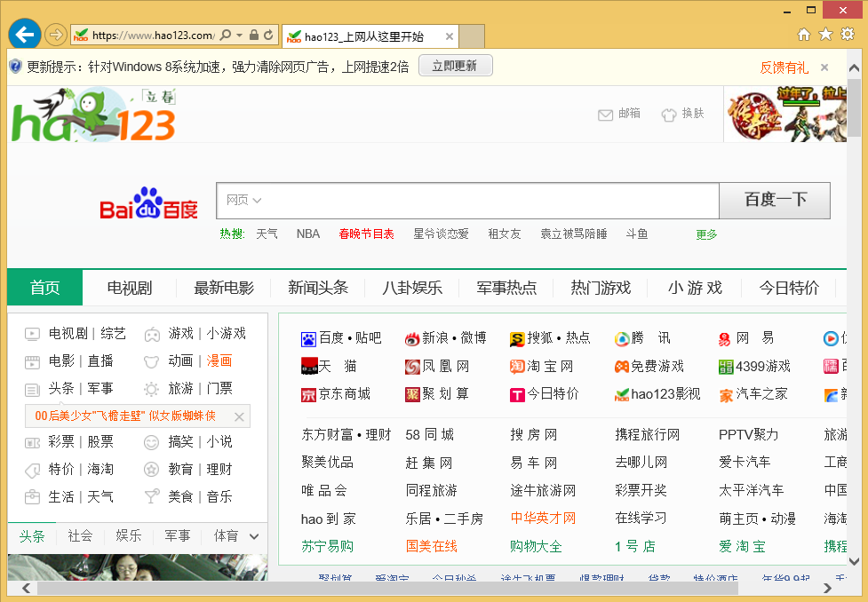Open the headline news photo thumbnail
Image resolution: width=868 pixels, height=602 pixels.
[138, 567]
